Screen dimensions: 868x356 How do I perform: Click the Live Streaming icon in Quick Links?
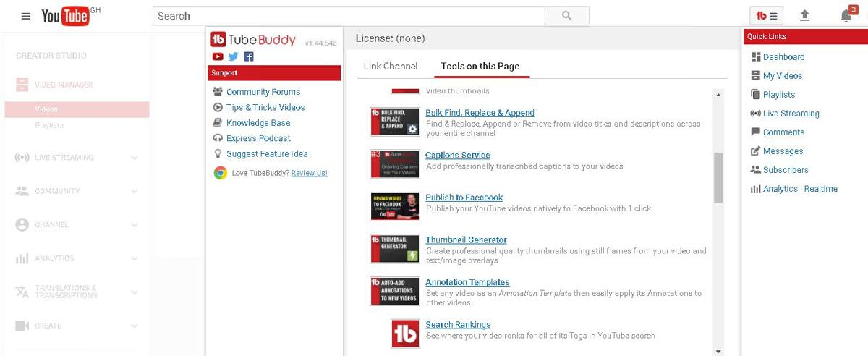click(756, 114)
